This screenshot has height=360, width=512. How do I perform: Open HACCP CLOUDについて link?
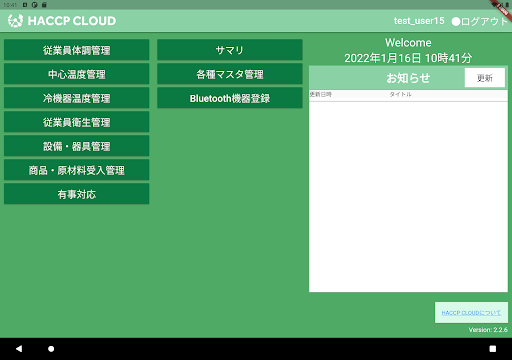471,313
